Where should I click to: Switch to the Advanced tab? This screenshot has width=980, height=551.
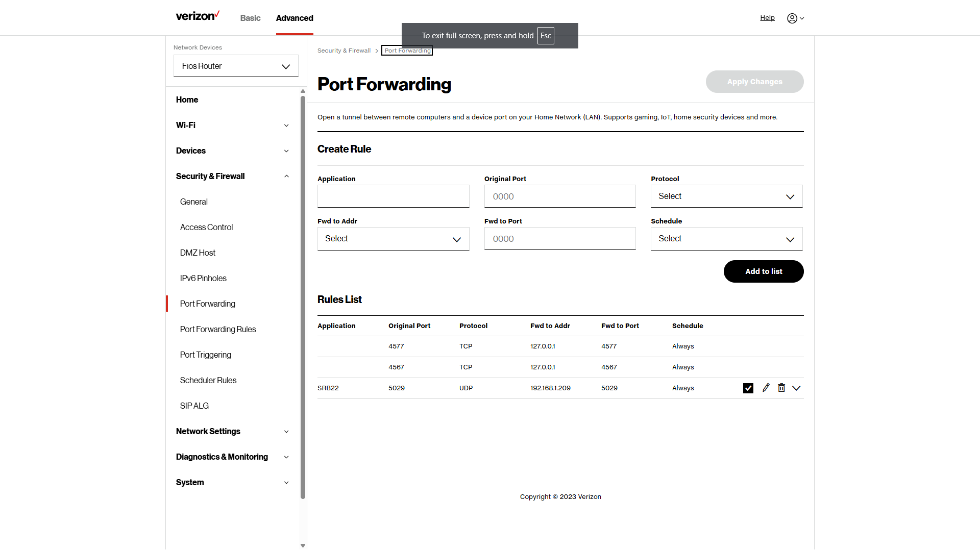pyautogui.click(x=295, y=18)
